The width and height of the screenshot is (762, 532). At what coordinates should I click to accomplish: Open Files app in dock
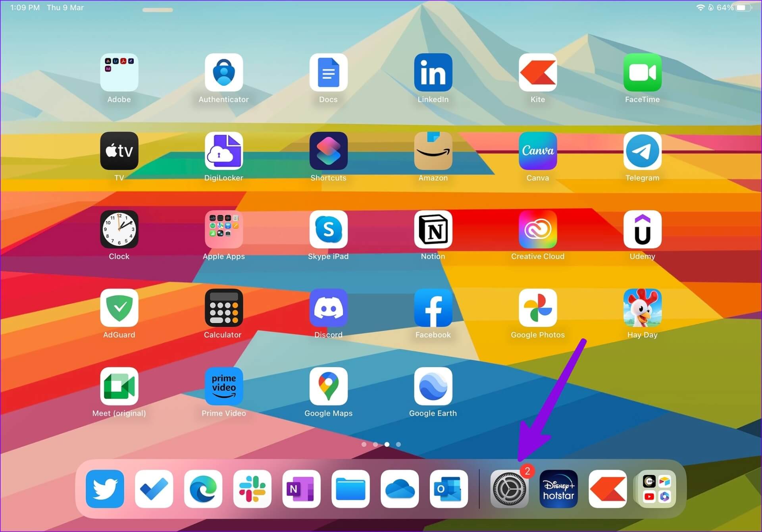coord(350,489)
